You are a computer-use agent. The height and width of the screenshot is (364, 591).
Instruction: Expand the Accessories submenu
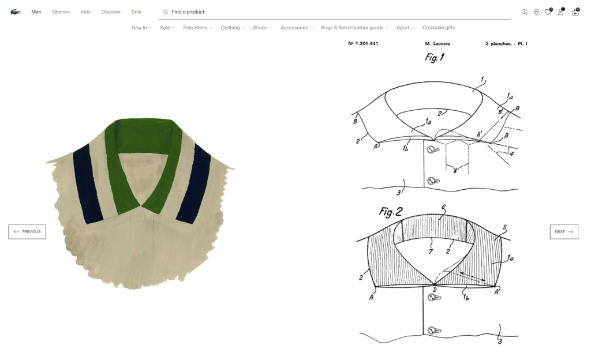pos(297,28)
